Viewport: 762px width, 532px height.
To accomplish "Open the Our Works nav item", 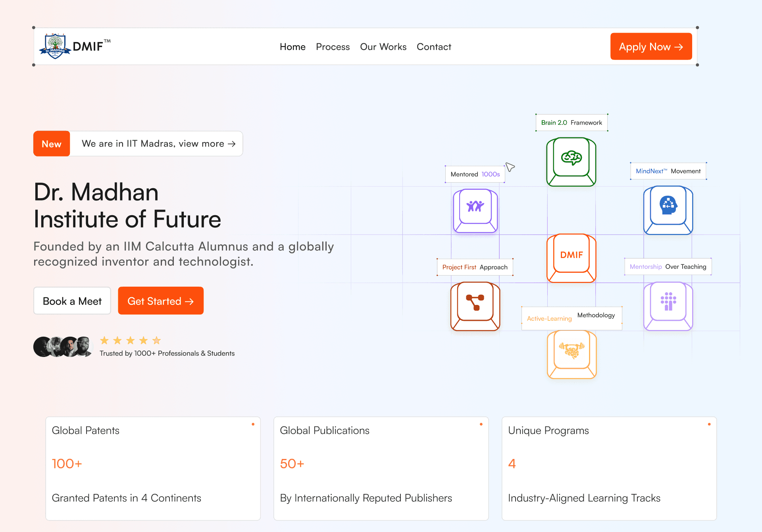I will pyautogui.click(x=383, y=47).
